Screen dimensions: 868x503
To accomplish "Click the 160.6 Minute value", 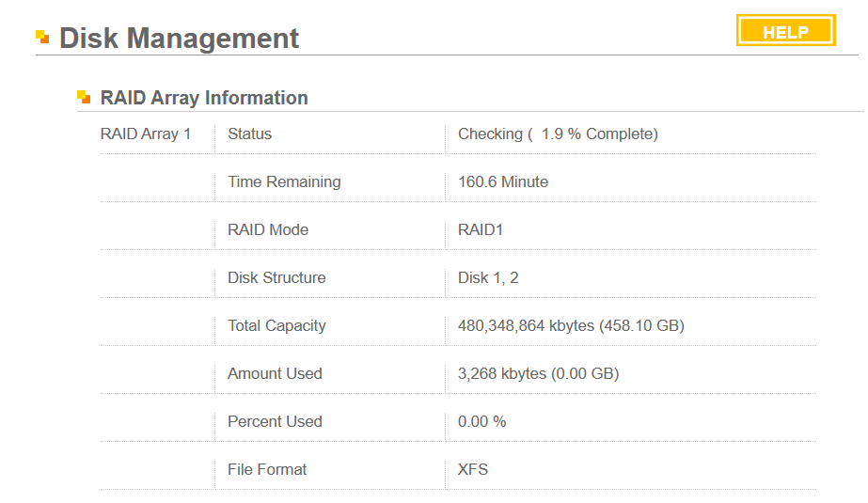I will (503, 181).
